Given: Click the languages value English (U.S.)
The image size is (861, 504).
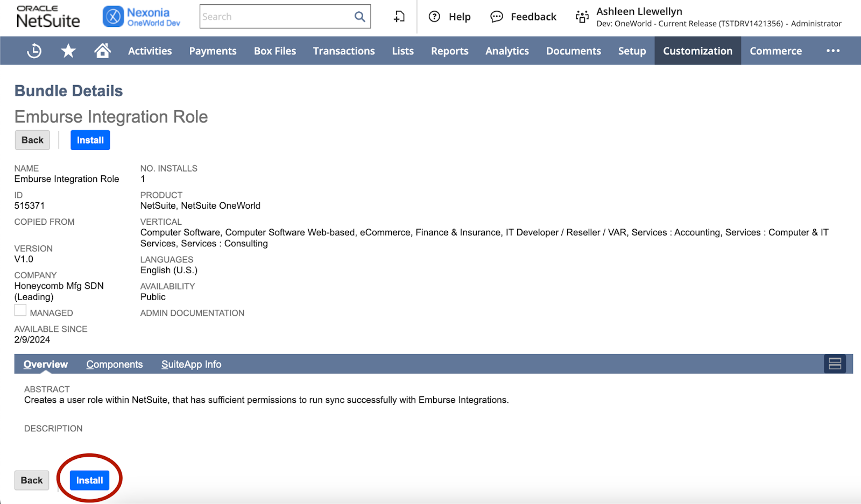Looking at the screenshot, I should [169, 270].
